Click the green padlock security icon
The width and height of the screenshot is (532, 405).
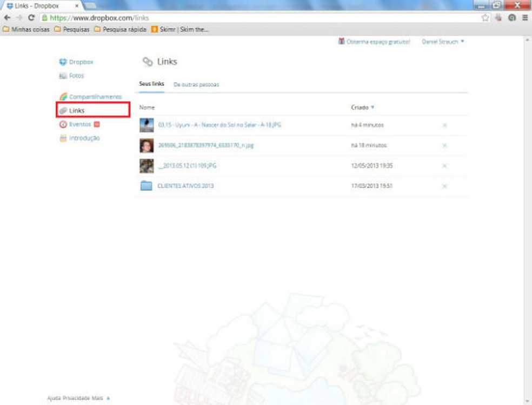pos(44,18)
